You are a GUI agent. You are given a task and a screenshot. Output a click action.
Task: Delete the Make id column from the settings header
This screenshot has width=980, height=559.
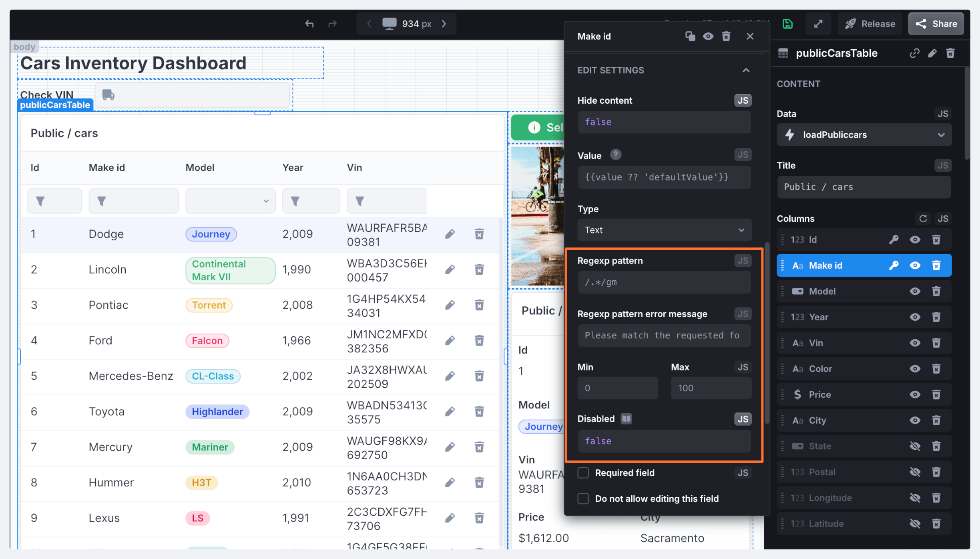[726, 36]
